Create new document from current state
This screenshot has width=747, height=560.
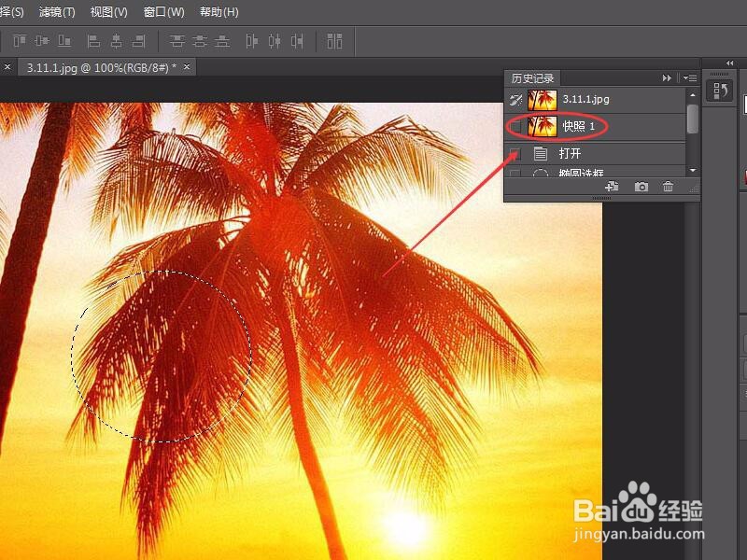pos(613,187)
